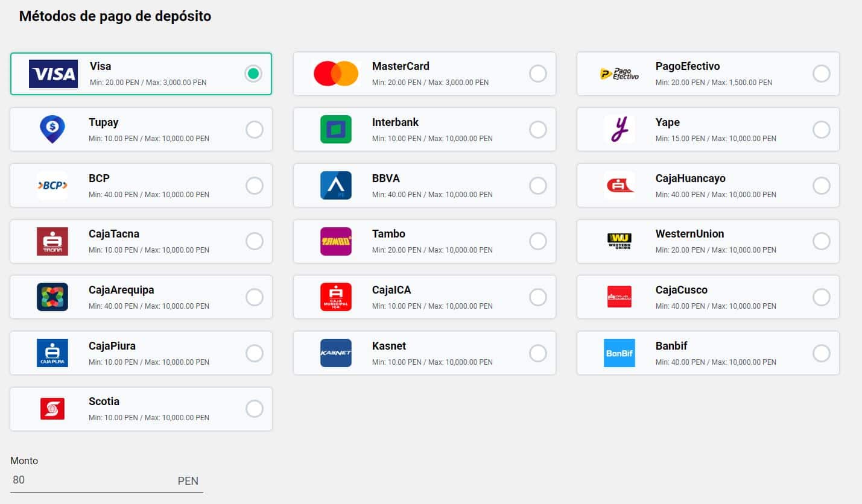Viewport: 862px width, 504px height.
Task: Select the CajaHuancayo radio button
Action: point(822,186)
